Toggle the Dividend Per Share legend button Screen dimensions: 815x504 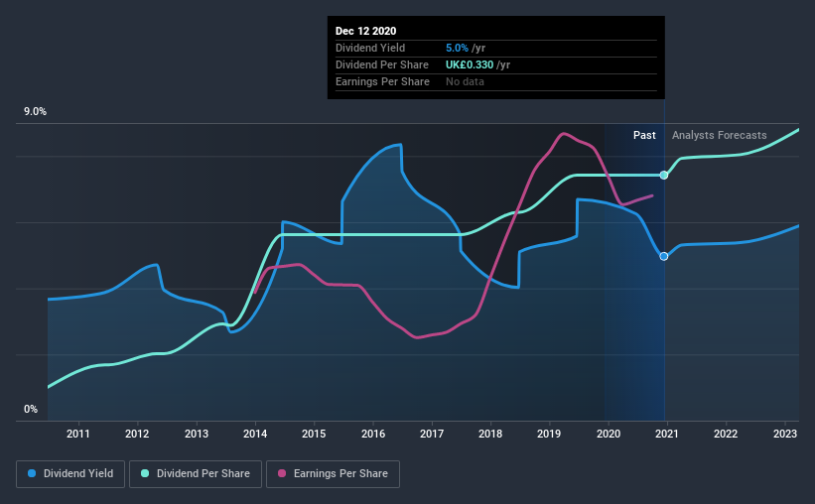pos(196,474)
